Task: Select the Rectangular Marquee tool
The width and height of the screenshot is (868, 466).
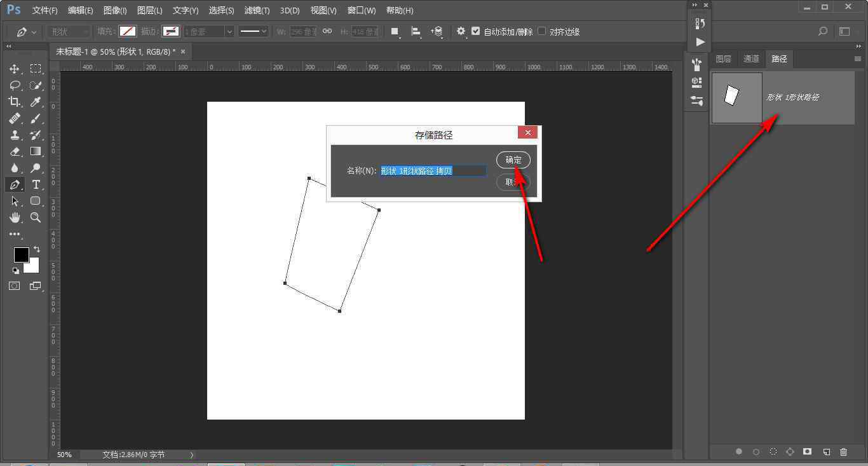Action: click(36, 69)
